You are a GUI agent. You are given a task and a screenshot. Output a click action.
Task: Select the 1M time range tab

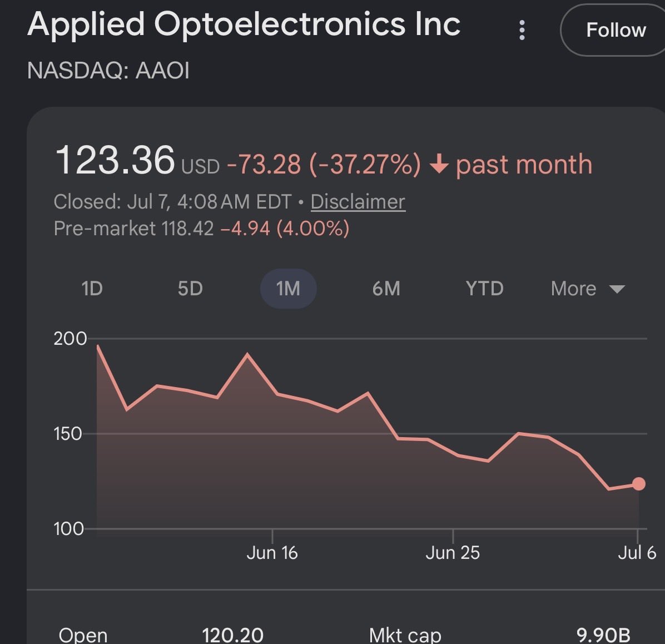tap(289, 289)
